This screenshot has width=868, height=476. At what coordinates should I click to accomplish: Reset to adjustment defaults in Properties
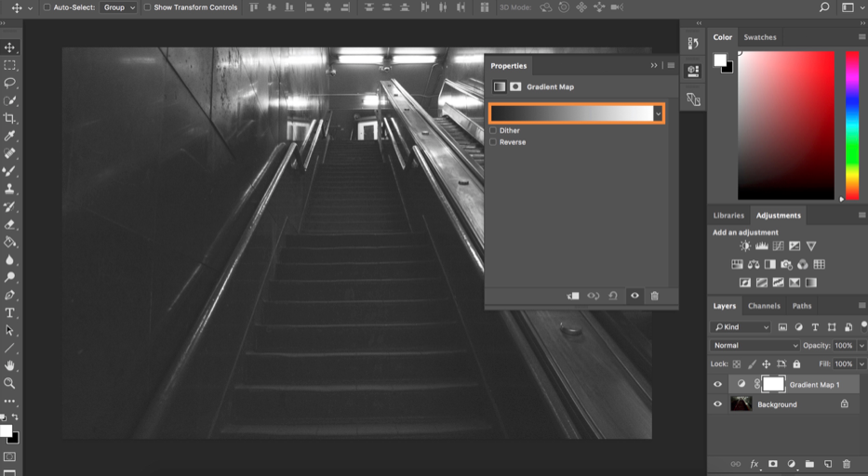pyautogui.click(x=613, y=296)
